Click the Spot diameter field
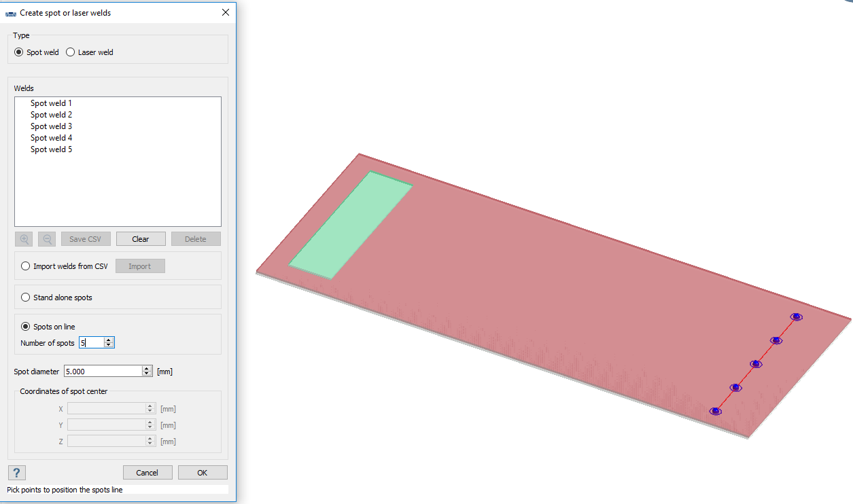Image resolution: width=853 pixels, height=504 pixels. 103,371
